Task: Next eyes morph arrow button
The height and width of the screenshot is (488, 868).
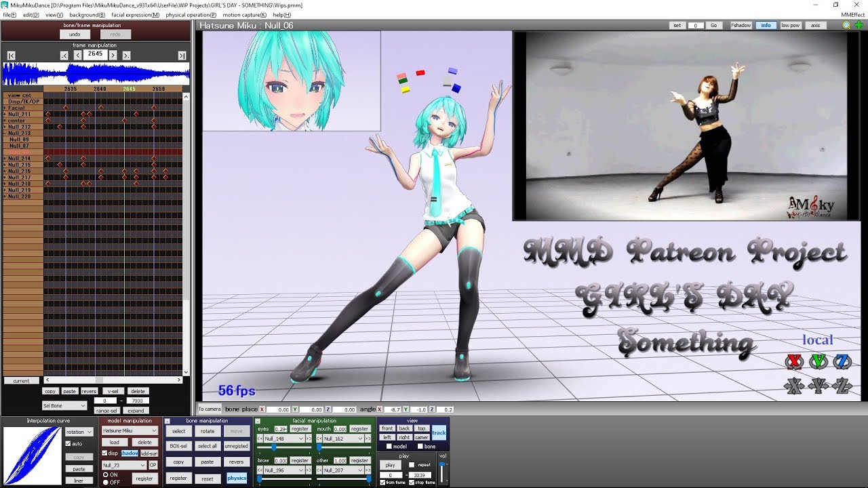Action: pyautogui.click(x=309, y=439)
